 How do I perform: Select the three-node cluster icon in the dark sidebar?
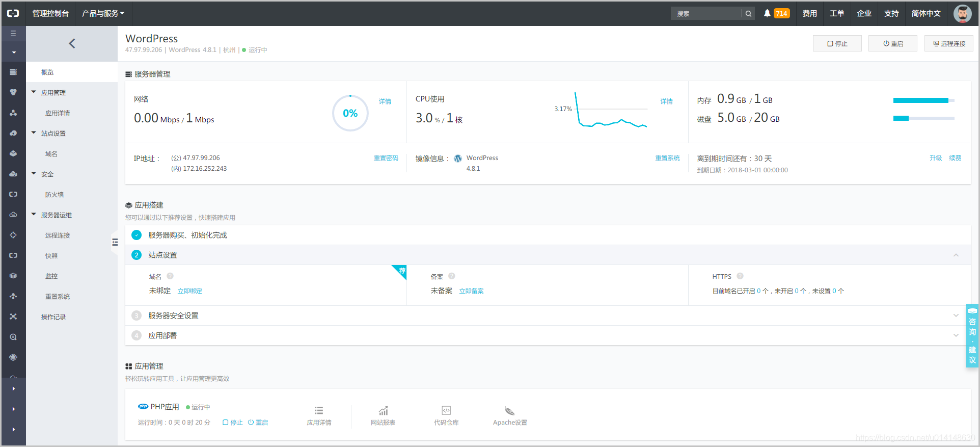[13, 113]
